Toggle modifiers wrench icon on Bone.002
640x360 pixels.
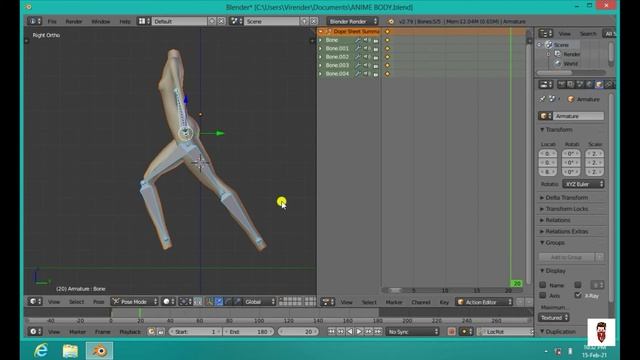[x=358, y=57]
